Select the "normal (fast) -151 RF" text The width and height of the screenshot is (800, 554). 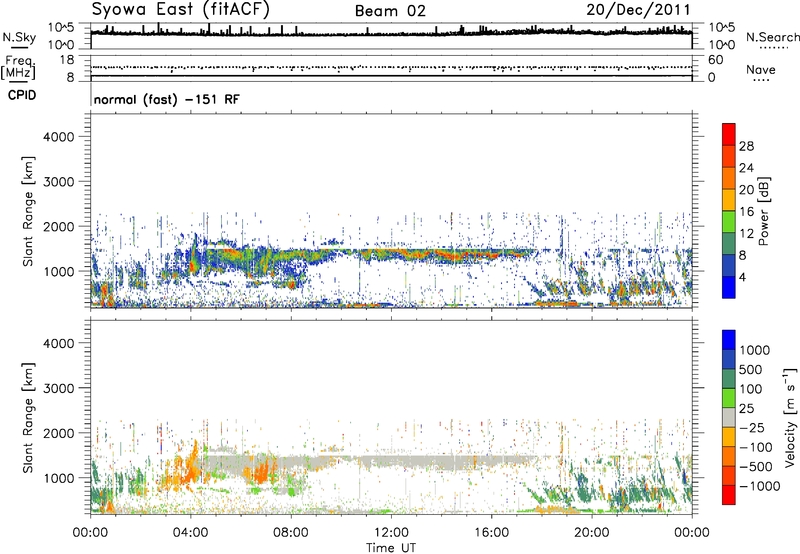click(x=166, y=99)
